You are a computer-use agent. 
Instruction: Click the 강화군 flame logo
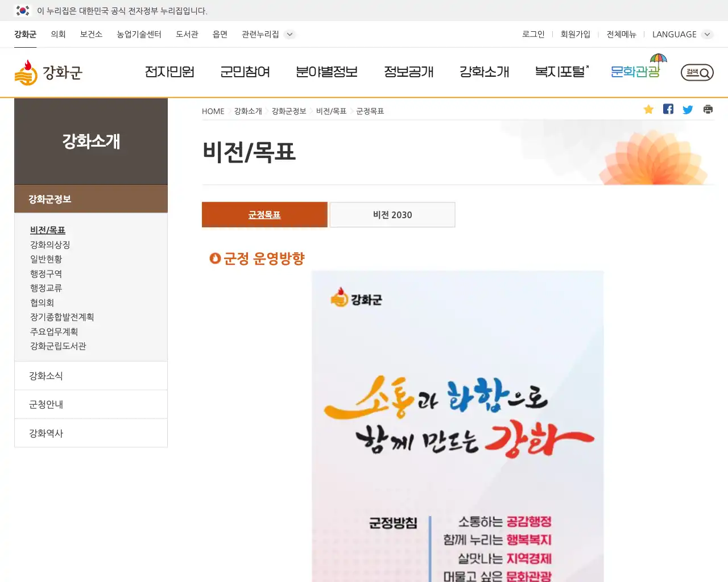(48, 72)
